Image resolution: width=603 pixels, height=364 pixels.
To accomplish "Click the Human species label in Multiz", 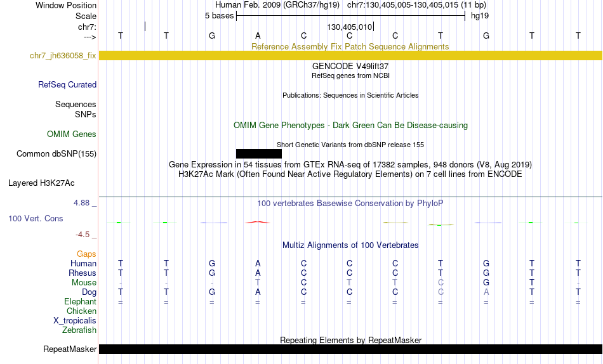I will 83,263.
